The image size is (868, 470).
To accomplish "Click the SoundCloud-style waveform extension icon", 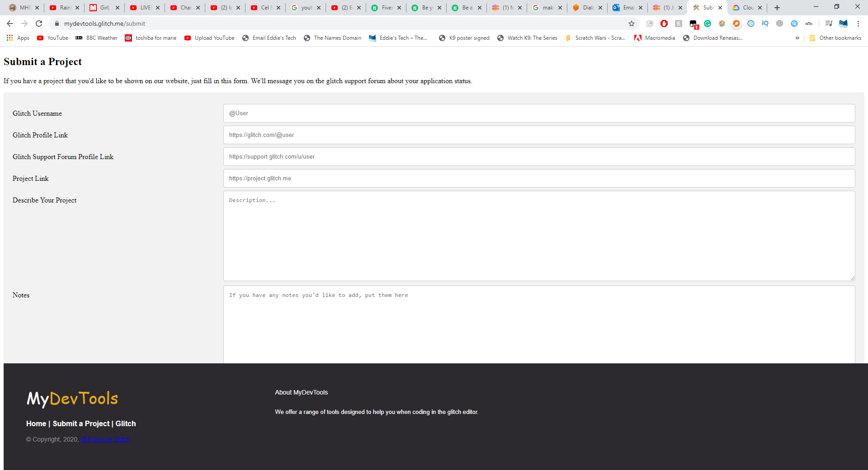I will 809,23.
